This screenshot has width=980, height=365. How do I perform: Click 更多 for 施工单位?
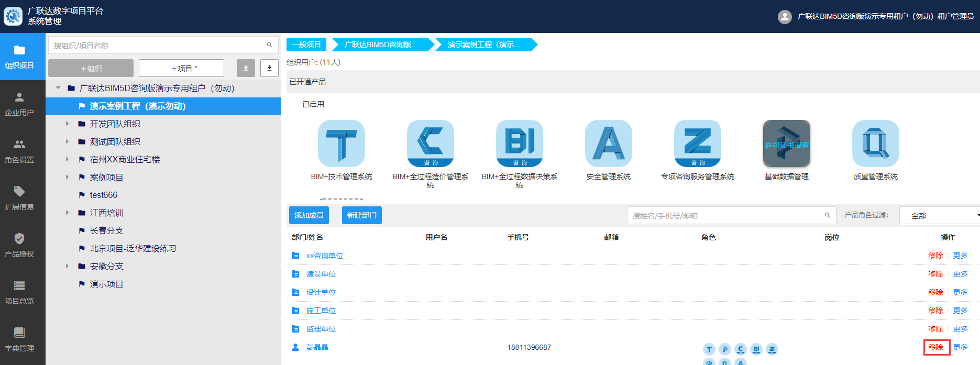(960, 311)
